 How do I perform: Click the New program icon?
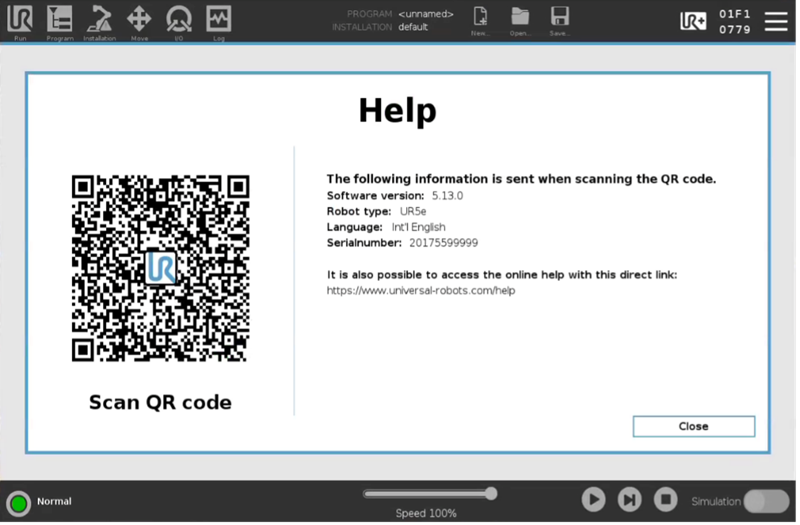pos(481,19)
